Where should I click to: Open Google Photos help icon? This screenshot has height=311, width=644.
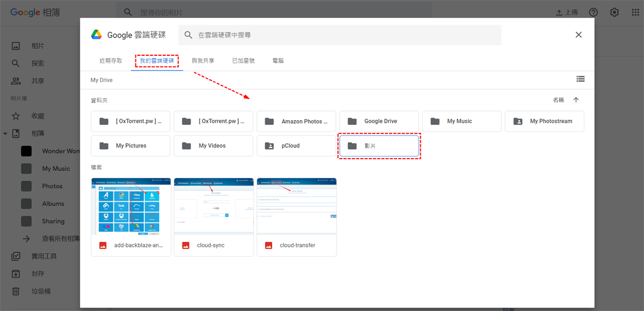click(594, 12)
